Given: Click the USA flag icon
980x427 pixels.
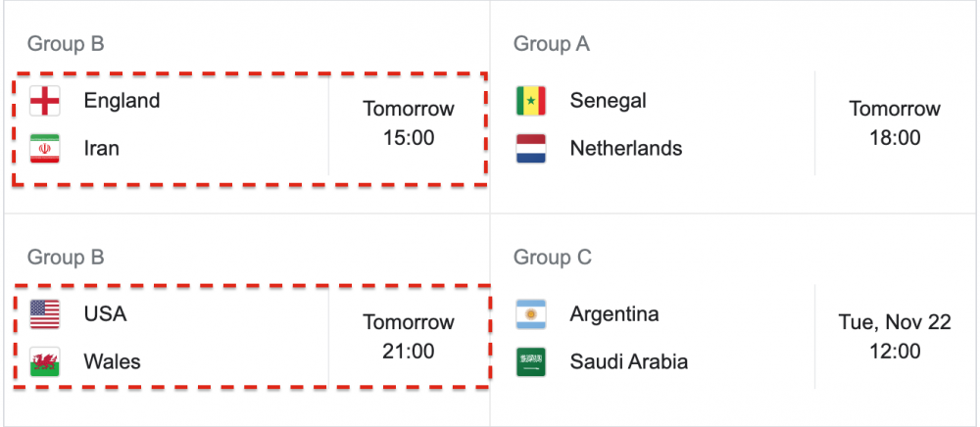Looking at the screenshot, I should (x=45, y=314).
